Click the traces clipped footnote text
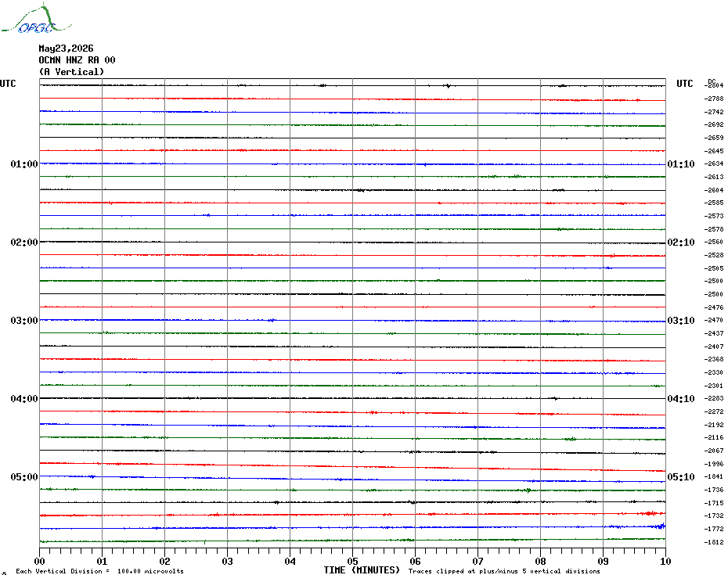Image resolution: width=728 pixels, height=582 pixels. tap(504, 571)
